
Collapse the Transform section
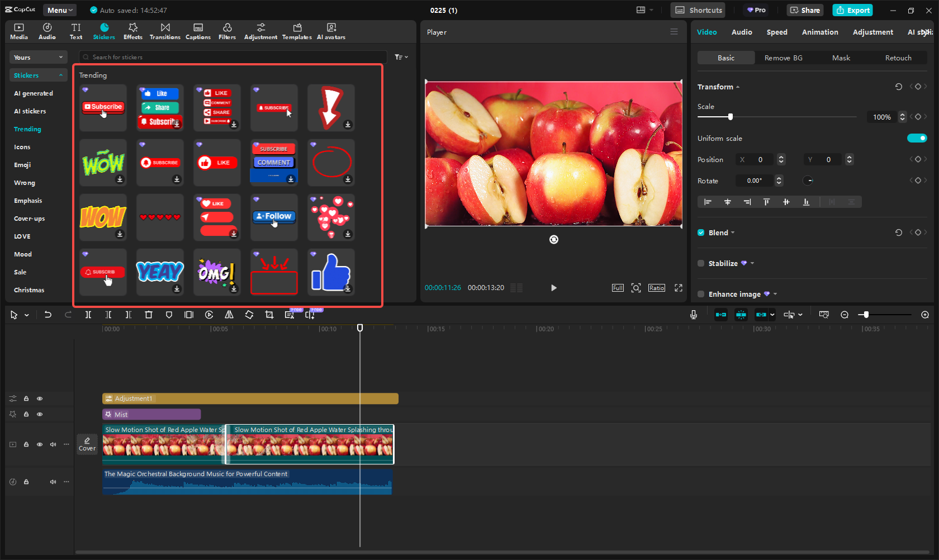(737, 87)
